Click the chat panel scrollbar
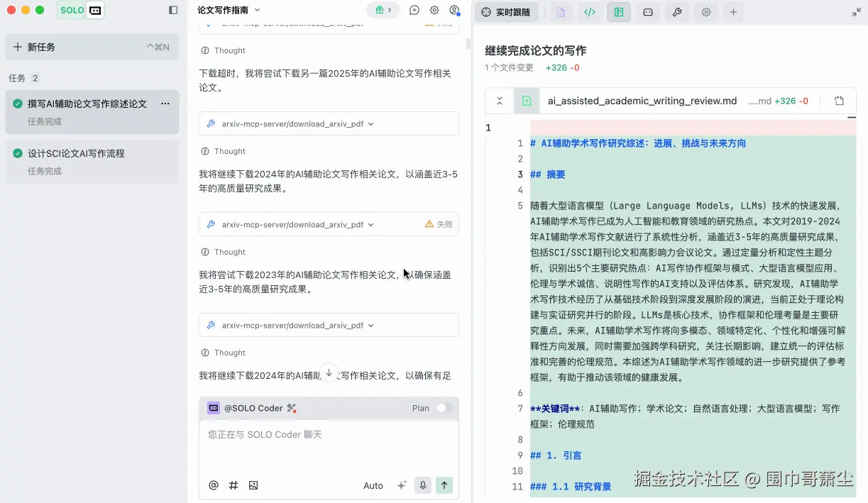This screenshot has height=503, width=868. point(468,43)
